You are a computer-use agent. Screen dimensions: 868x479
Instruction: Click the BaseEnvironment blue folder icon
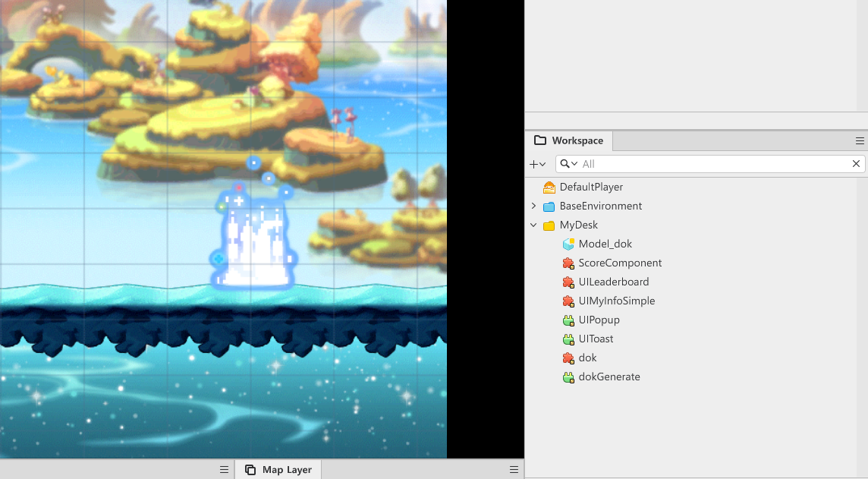coord(549,206)
